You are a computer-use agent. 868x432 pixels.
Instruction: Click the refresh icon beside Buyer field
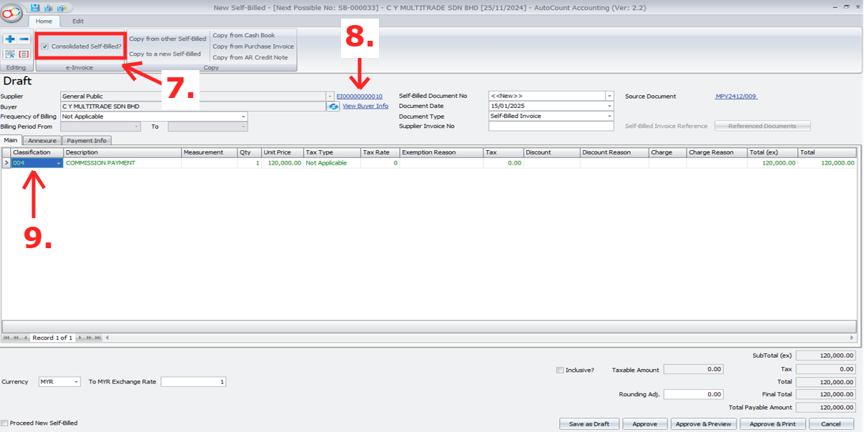point(333,107)
